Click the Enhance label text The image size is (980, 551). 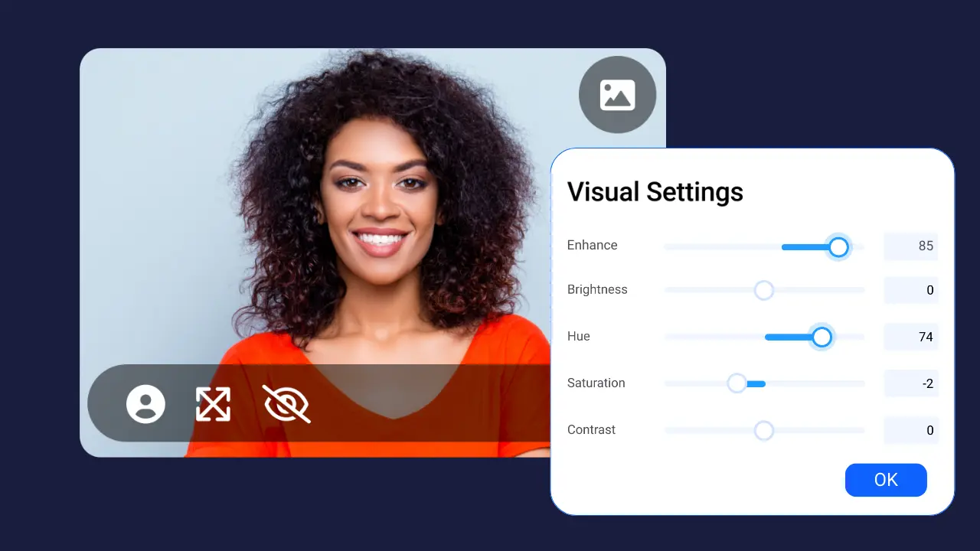(x=592, y=245)
